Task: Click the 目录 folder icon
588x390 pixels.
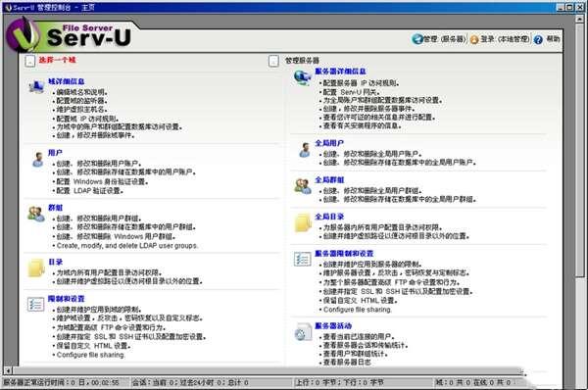Action: tap(36, 268)
